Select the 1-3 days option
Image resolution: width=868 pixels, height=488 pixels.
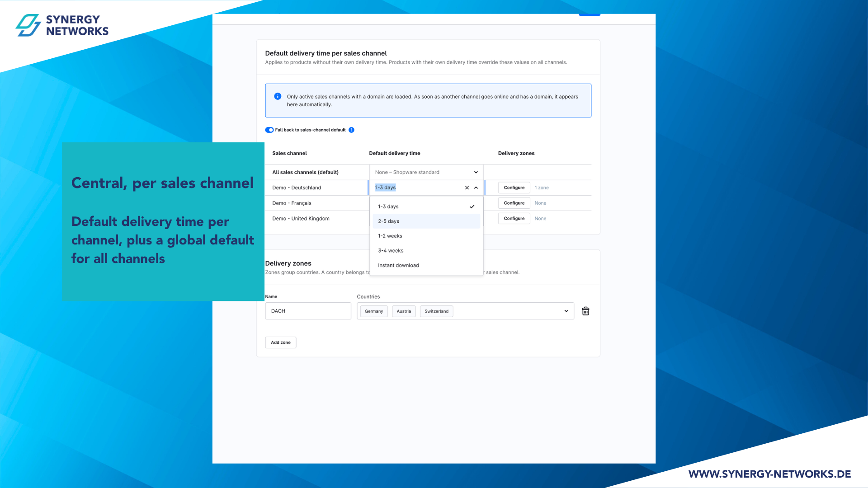pos(426,206)
